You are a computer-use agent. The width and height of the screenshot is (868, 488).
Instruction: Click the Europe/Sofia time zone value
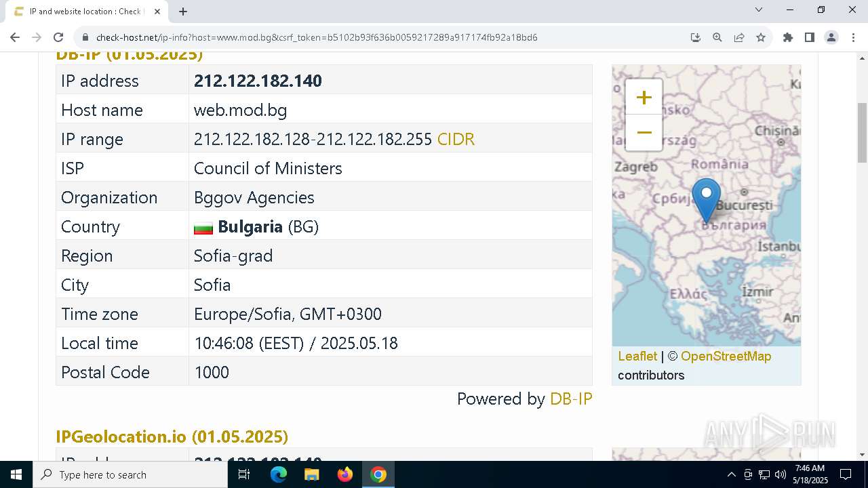[288, 314]
